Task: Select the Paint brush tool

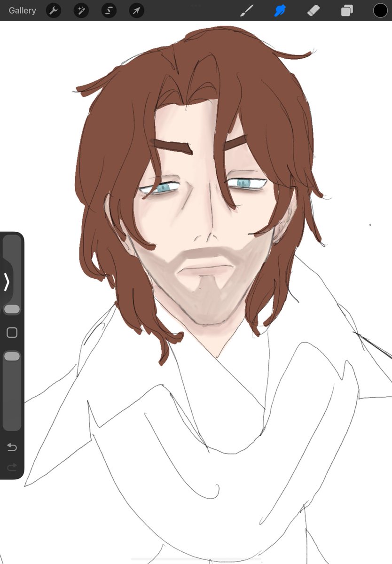Action: point(247,10)
